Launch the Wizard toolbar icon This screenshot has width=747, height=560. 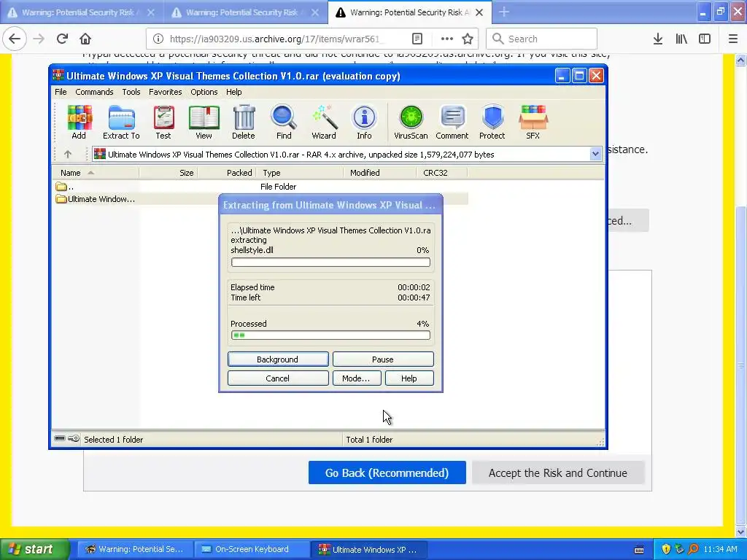click(x=324, y=122)
